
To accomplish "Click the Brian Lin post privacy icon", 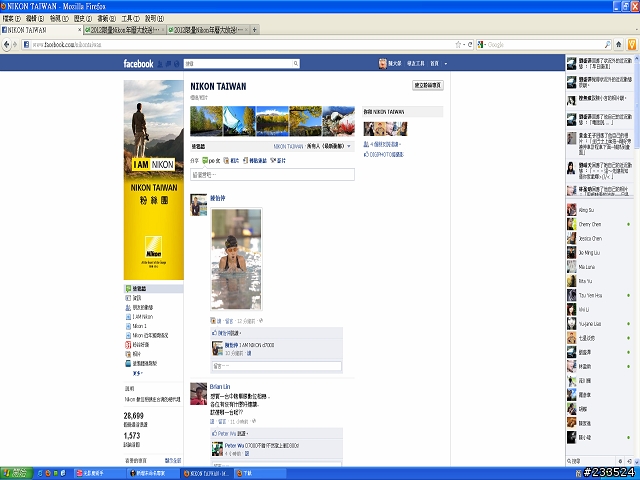I will pyautogui.click(x=254, y=421).
